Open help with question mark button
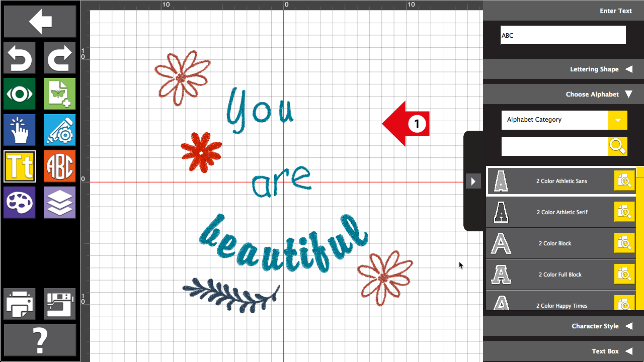The width and height of the screenshot is (644, 362). pyautogui.click(x=40, y=340)
